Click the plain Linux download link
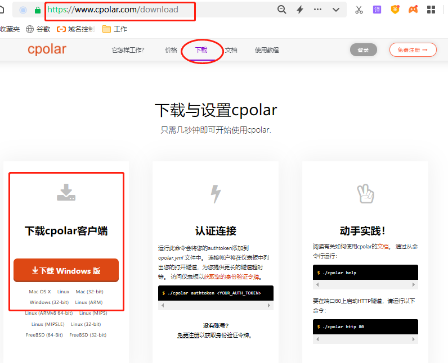The image size is (448, 363). click(63, 292)
